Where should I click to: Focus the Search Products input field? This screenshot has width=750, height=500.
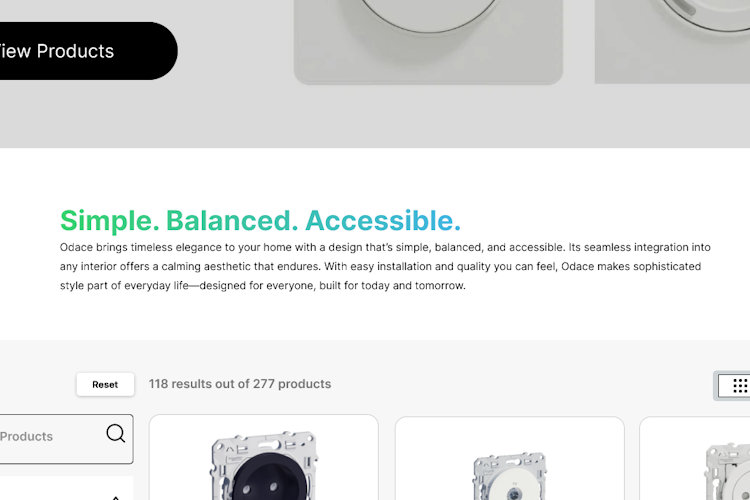[x=45, y=437]
